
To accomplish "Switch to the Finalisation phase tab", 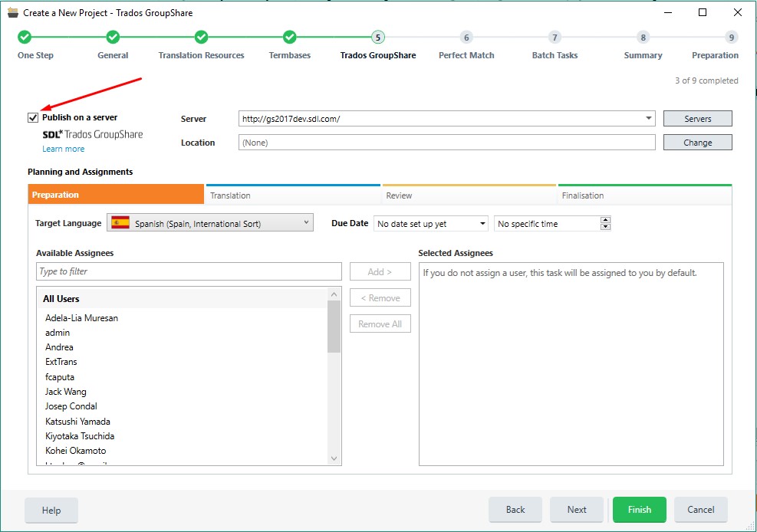I will (x=645, y=195).
